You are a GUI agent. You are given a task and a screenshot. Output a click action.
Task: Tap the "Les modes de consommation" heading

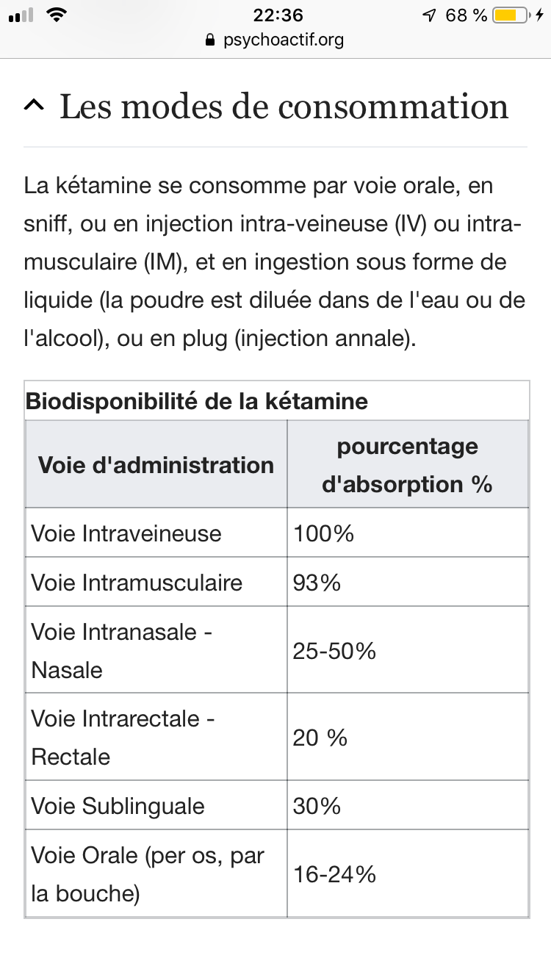tap(284, 107)
